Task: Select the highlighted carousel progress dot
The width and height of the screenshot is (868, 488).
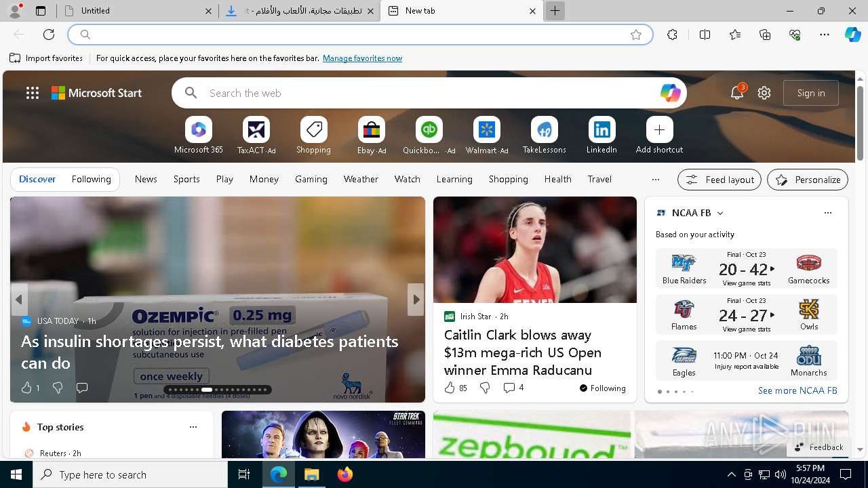Action: coord(207,390)
